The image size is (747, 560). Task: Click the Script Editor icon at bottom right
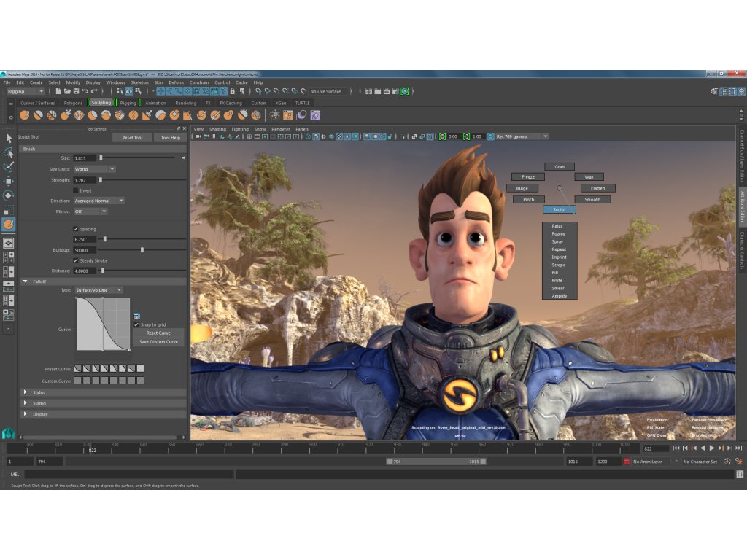pos(740,474)
